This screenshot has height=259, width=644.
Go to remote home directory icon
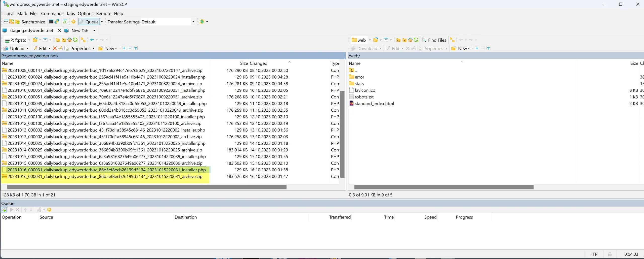coord(410,40)
